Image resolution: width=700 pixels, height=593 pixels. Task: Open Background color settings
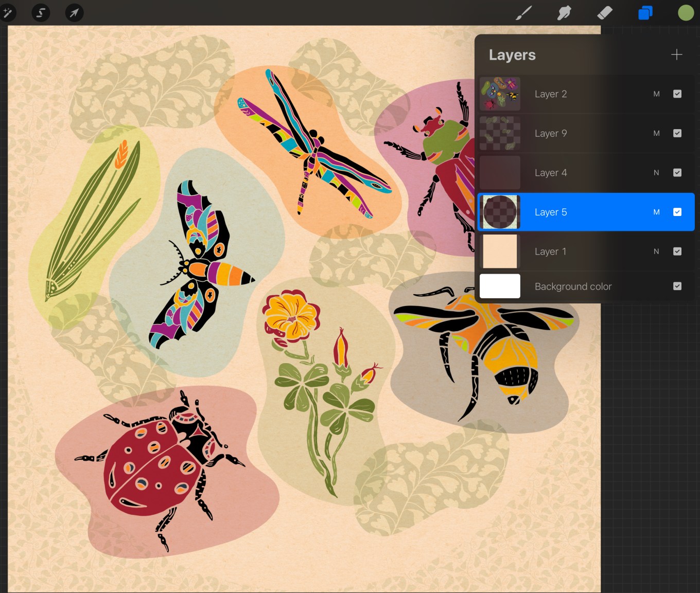tap(573, 286)
